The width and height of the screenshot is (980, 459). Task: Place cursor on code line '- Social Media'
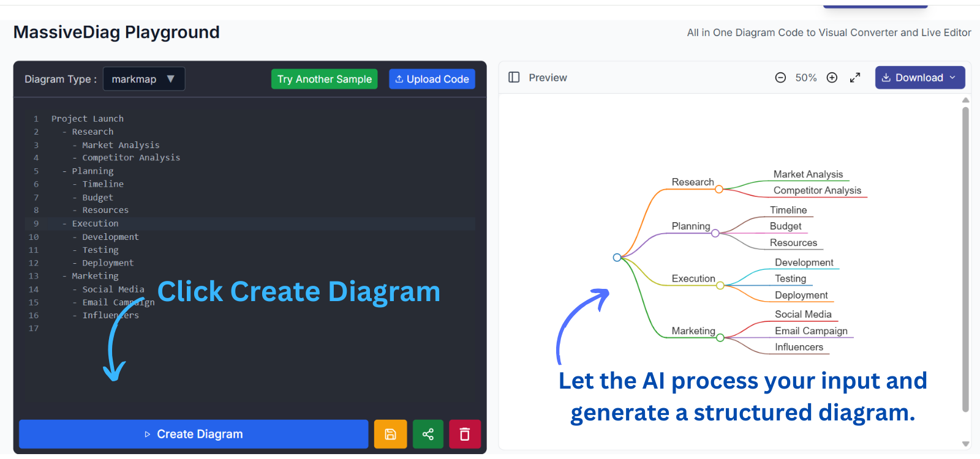pyautogui.click(x=108, y=289)
